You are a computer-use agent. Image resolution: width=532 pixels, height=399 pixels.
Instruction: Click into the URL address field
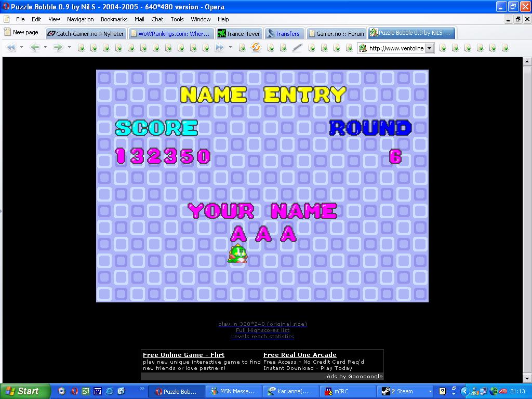[x=395, y=48]
